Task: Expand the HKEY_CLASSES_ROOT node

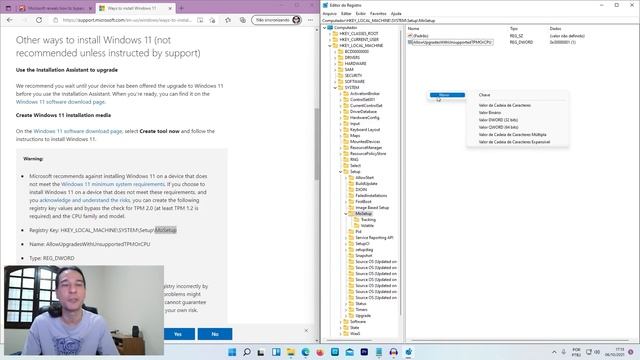Action: pos(330,33)
